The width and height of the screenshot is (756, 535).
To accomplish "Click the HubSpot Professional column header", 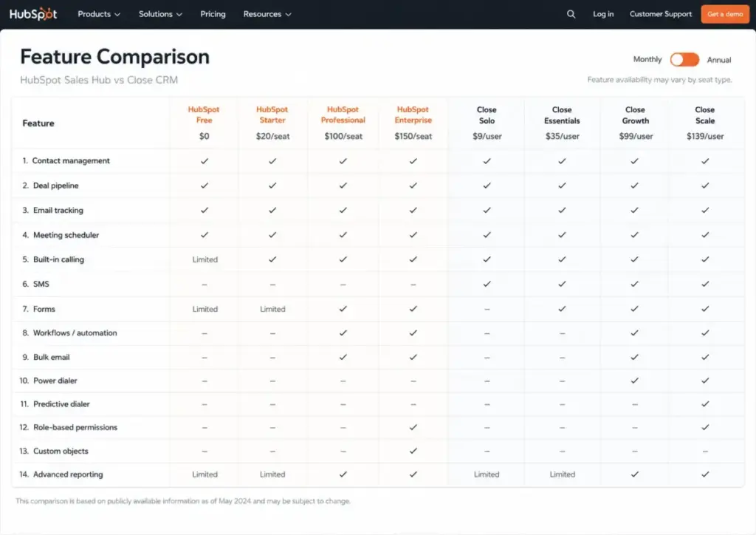I will pos(343,115).
